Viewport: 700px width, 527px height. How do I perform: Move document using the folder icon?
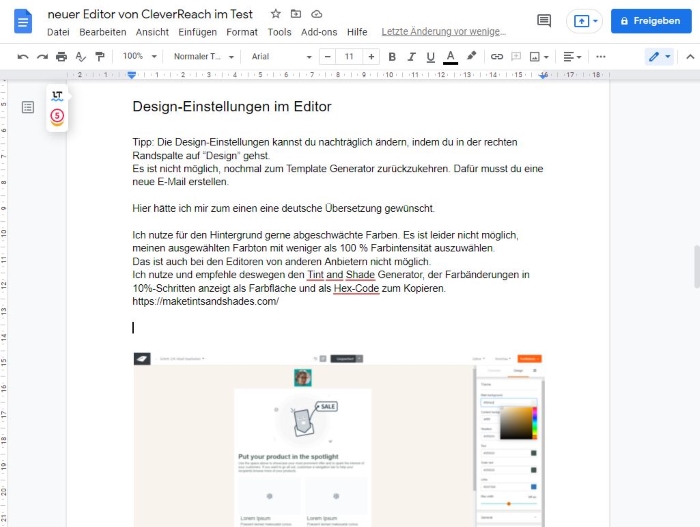click(x=296, y=14)
